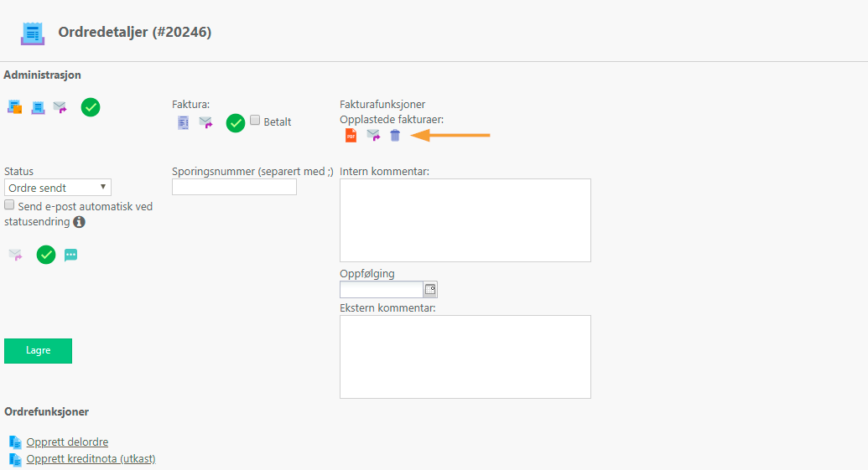Open Opprett kreditnota (utkast) link
The width and height of the screenshot is (868, 470).
(91, 459)
